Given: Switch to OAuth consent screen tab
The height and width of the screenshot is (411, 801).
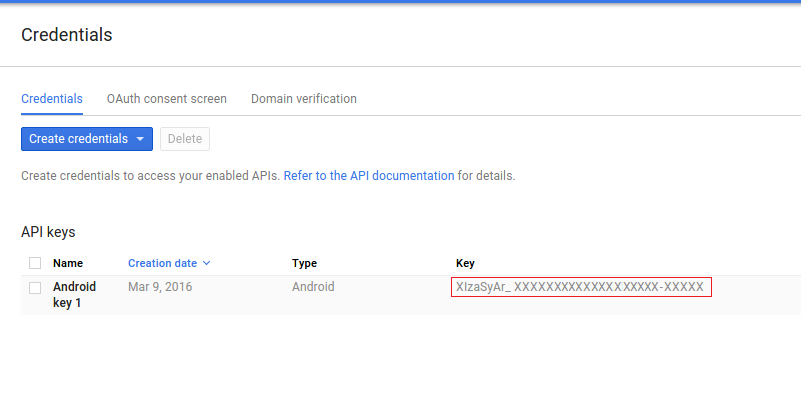Looking at the screenshot, I should click(167, 99).
